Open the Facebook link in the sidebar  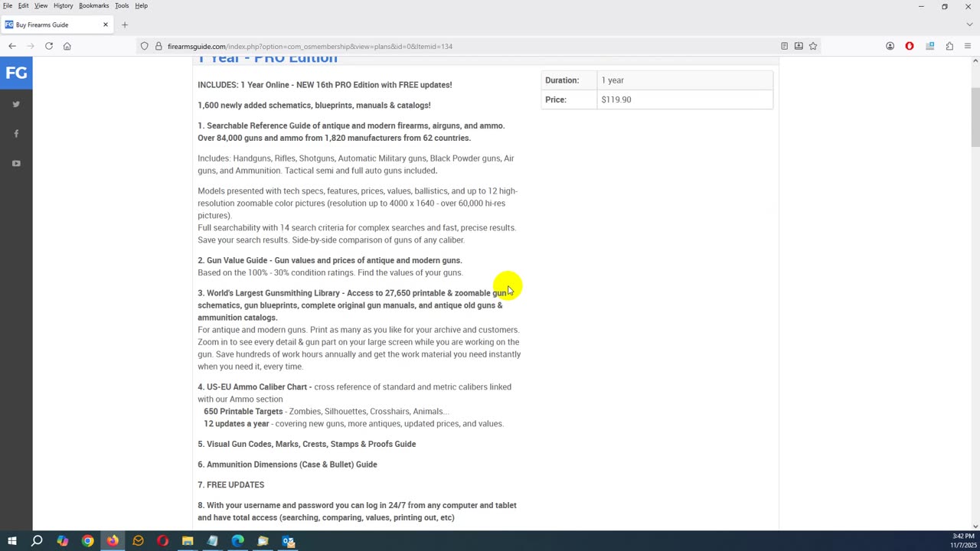(16, 134)
